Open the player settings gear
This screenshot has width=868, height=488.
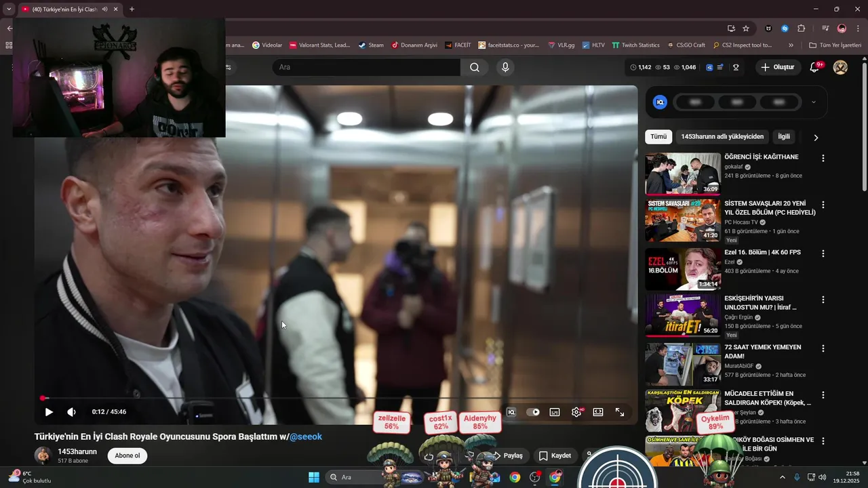click(576, 412)
